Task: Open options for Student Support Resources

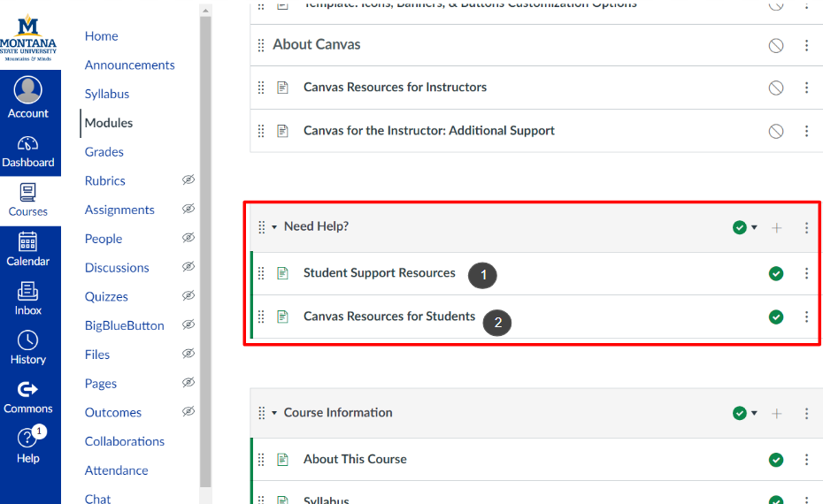Action: click(807, 273)
